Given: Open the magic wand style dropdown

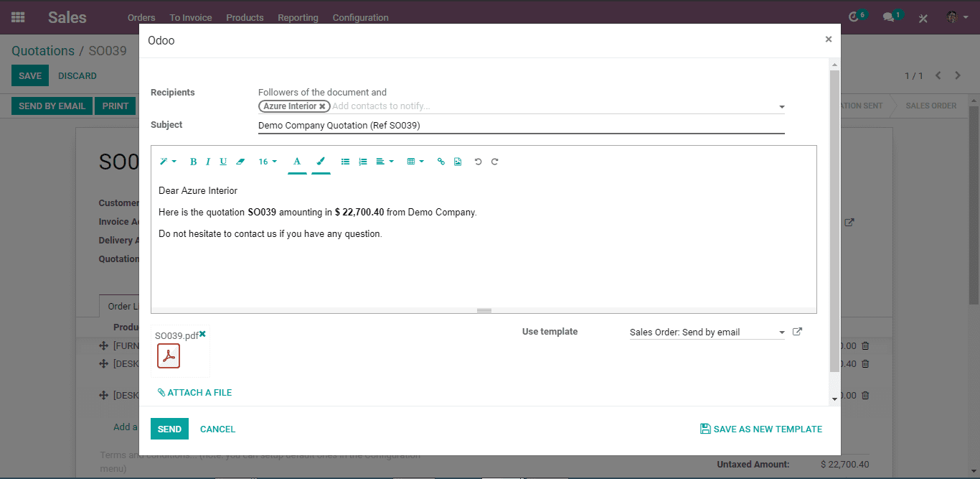Looking at the screenshot, I should tap(168, 162).
